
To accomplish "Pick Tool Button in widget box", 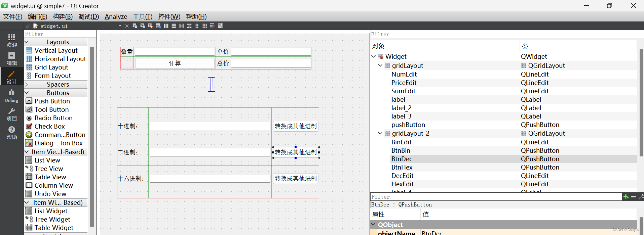I will (x=56, y=109).
